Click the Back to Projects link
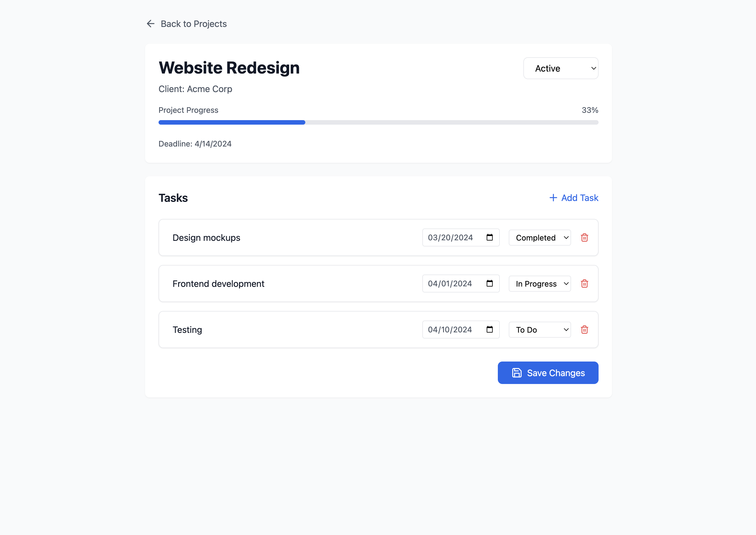This screenshot has height=535, width=756. pos(194,23)
